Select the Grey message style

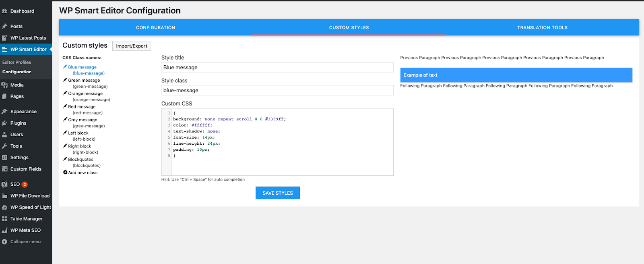[x=83, y=120]
